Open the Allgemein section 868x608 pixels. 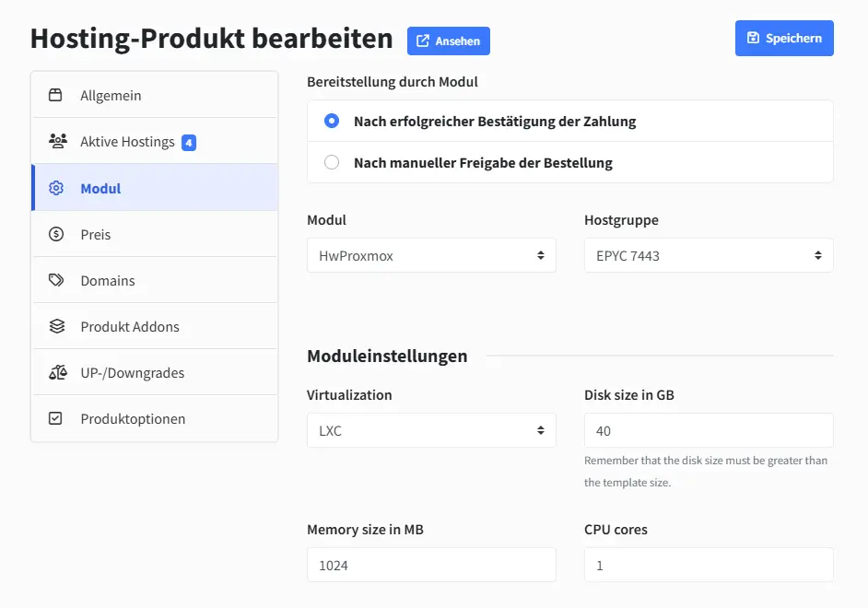tap(155, 95)
